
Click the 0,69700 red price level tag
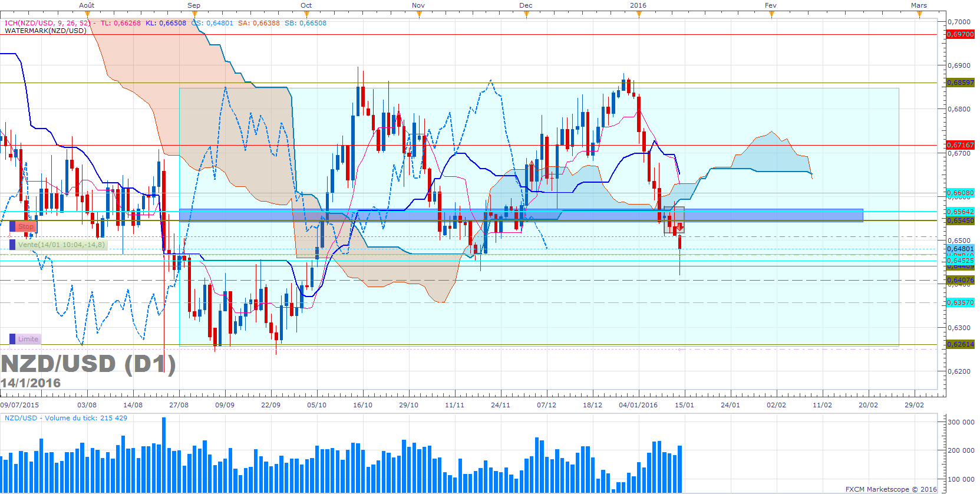pyautogui.click(x=961, y=34)
